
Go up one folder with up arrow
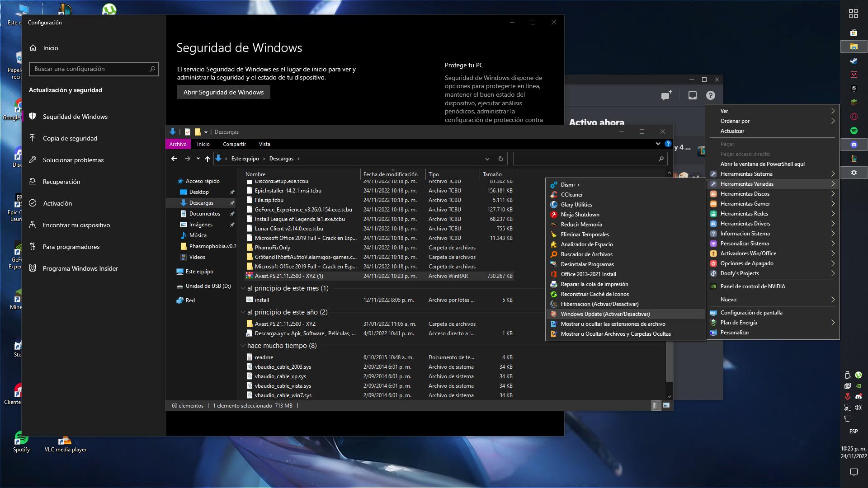[x=208, y=159]
